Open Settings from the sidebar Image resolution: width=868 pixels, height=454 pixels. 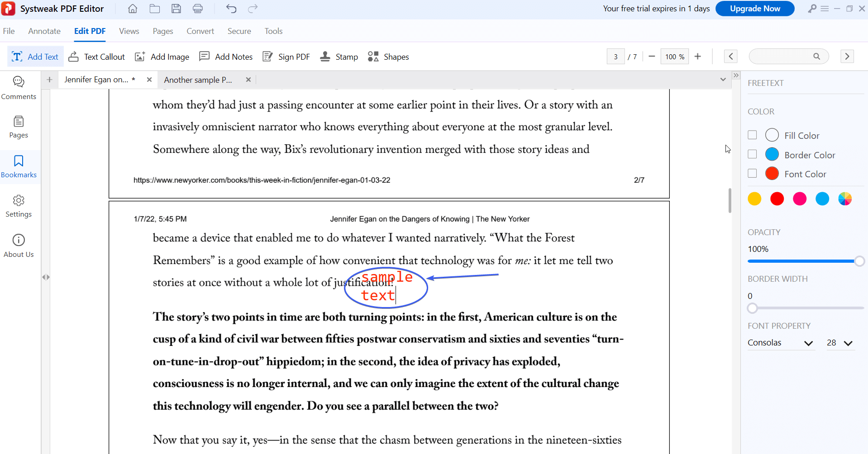(19, 206)
